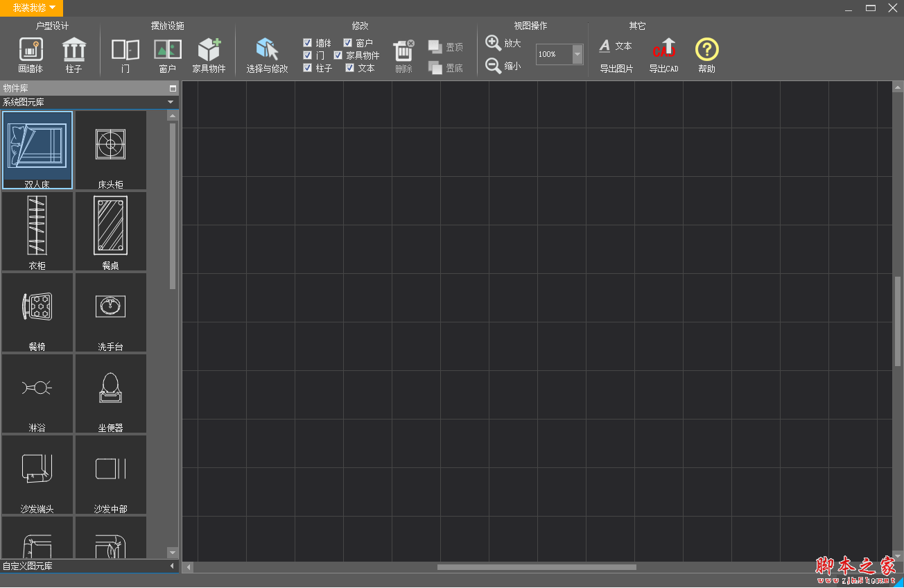This screenshot has width=904, height=588.
Task: Open the 门 door placement tool
Action: [125, 55]
